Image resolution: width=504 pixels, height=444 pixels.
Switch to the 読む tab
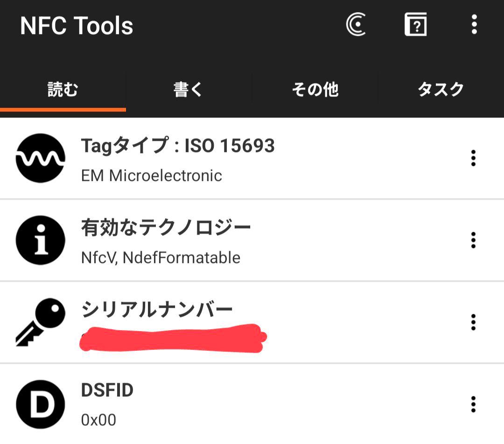pyautogui.click(x=63, y=89)
